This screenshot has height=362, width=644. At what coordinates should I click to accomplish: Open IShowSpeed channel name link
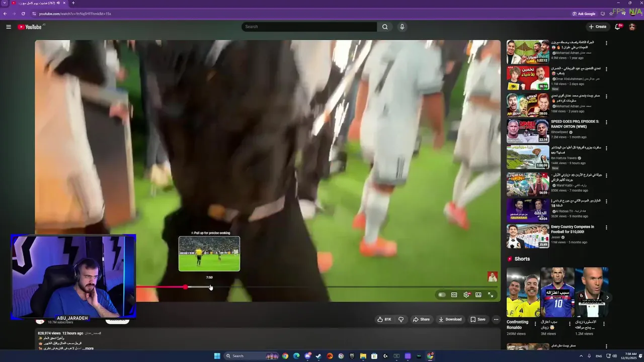point(559,132)
